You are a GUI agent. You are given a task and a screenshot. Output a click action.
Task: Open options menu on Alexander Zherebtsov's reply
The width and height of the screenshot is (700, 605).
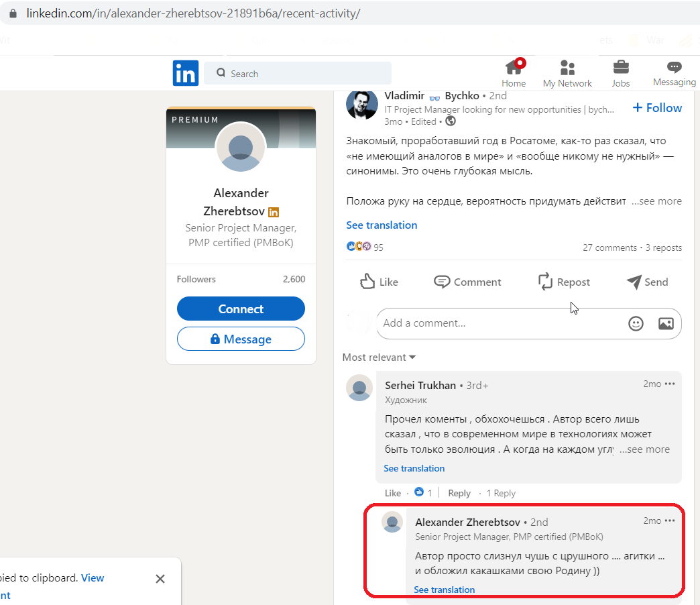pyautogui.click(x=670, y=520)
